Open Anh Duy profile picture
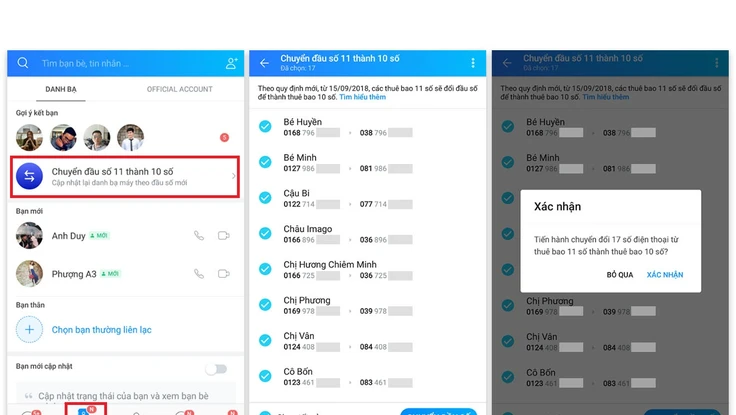 pyautogui.click(x=29, y=235)
